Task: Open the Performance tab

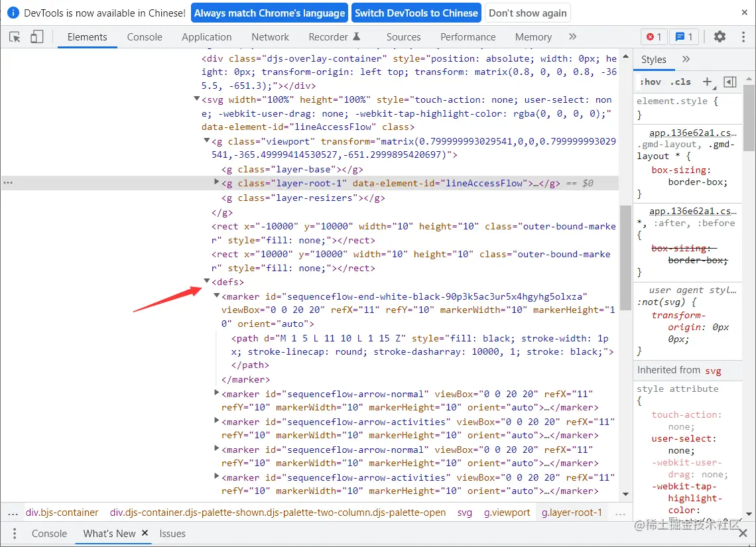Action: point(468,37)
